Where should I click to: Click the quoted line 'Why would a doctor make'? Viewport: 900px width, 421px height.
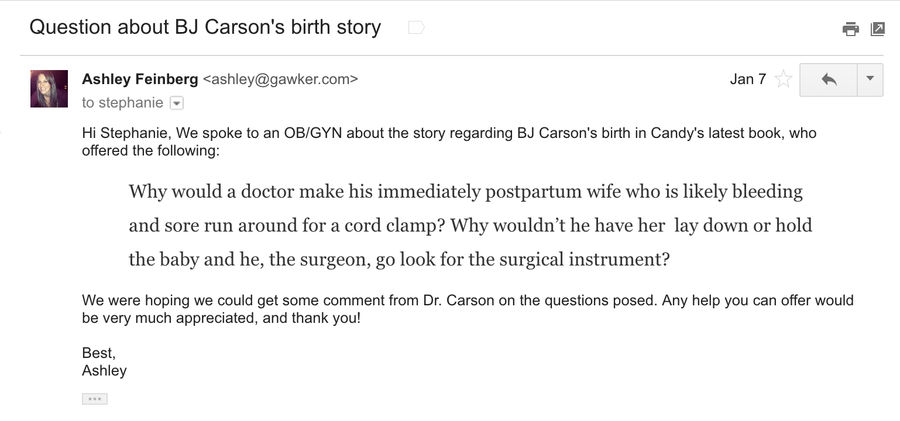tap(465, 191)
